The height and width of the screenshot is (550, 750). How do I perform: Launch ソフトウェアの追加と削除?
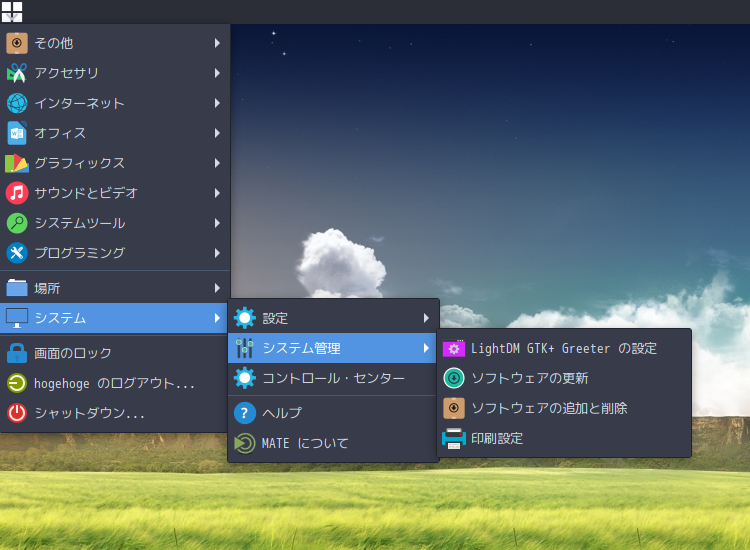(x=564, y=408)
